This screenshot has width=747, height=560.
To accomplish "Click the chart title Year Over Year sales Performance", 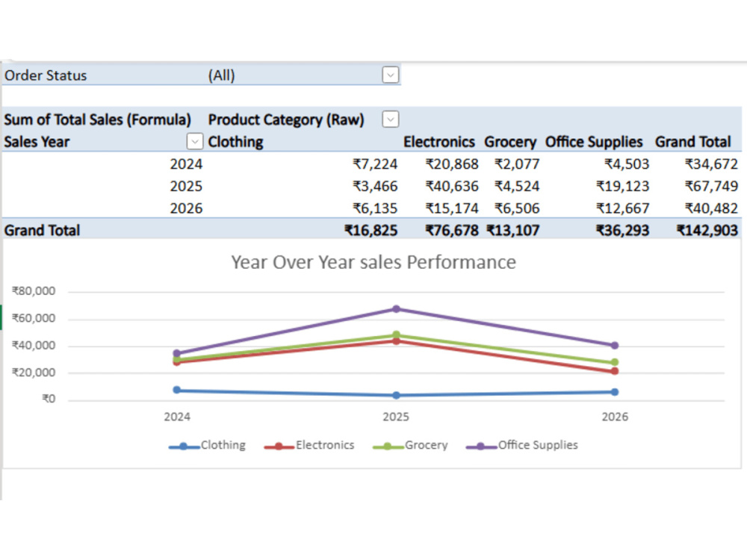I will (x=373, y=262).
